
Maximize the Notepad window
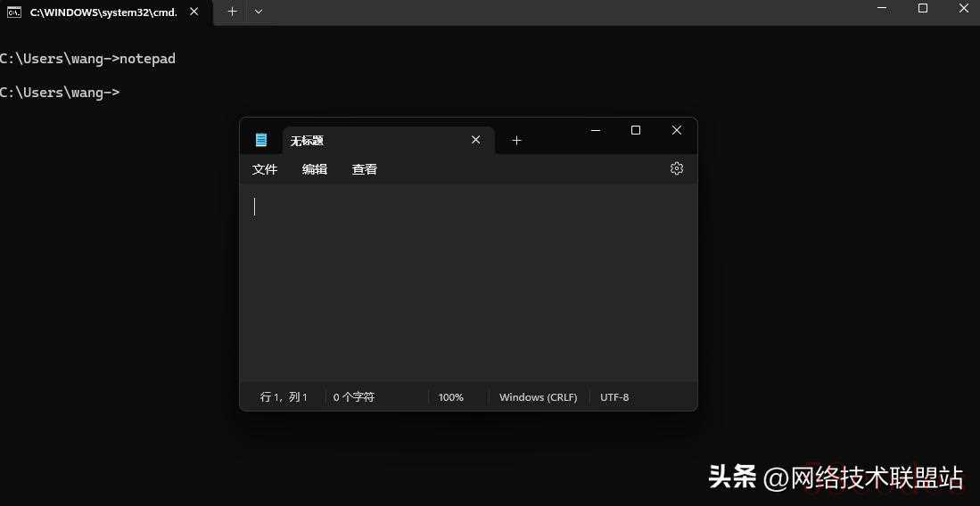click(x=636, y=130)
